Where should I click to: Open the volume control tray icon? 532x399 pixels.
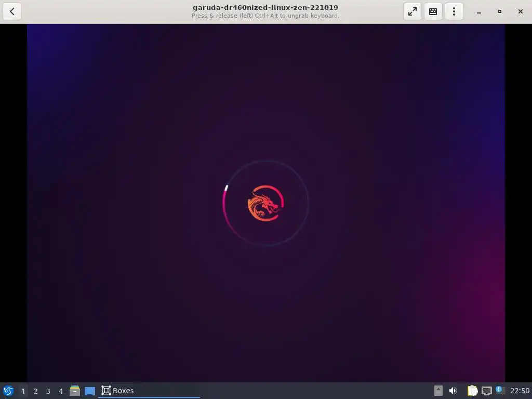pos(453,391)
